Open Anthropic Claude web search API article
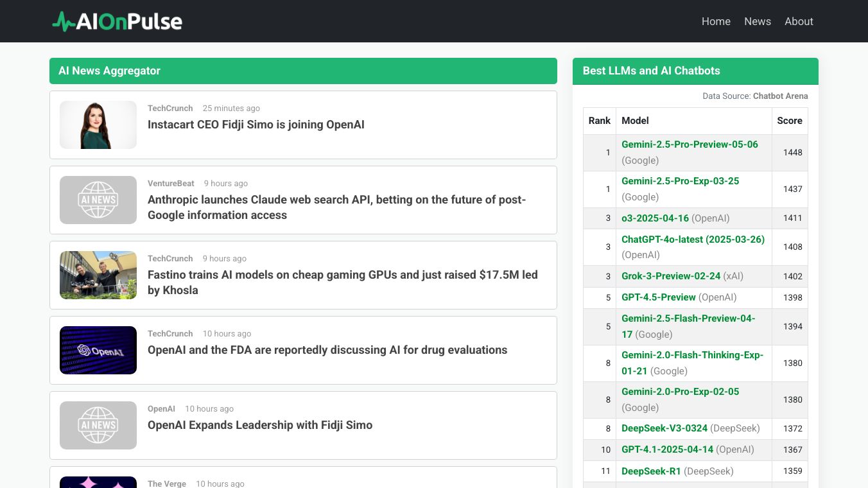This screenshot has width=868, height=488. coord(336,207)
